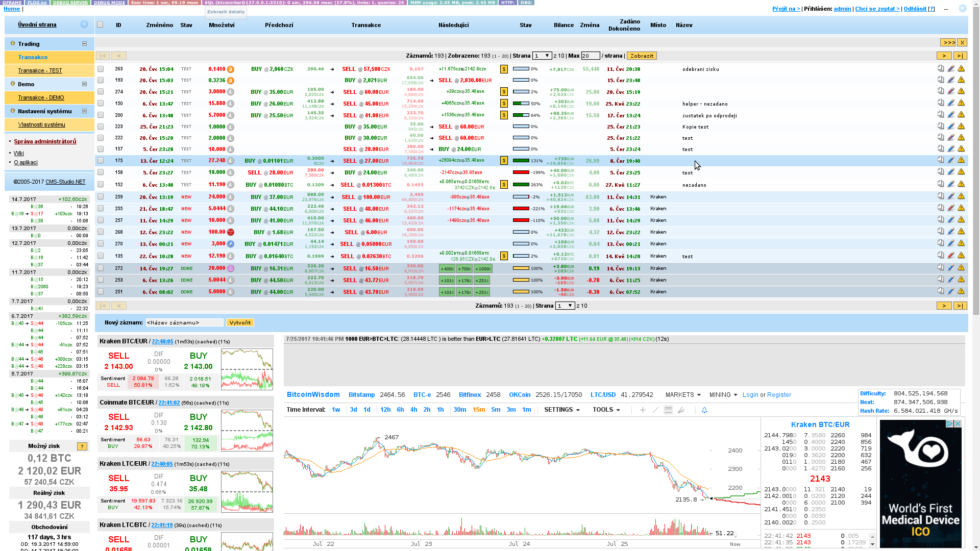Click copy icon for transaction 193
This screenshot has width=980, height=551.
click(x=941, y=80)
